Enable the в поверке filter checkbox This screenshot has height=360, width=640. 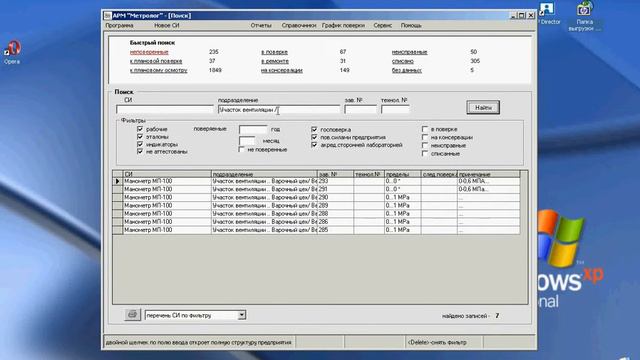[425, 129]
